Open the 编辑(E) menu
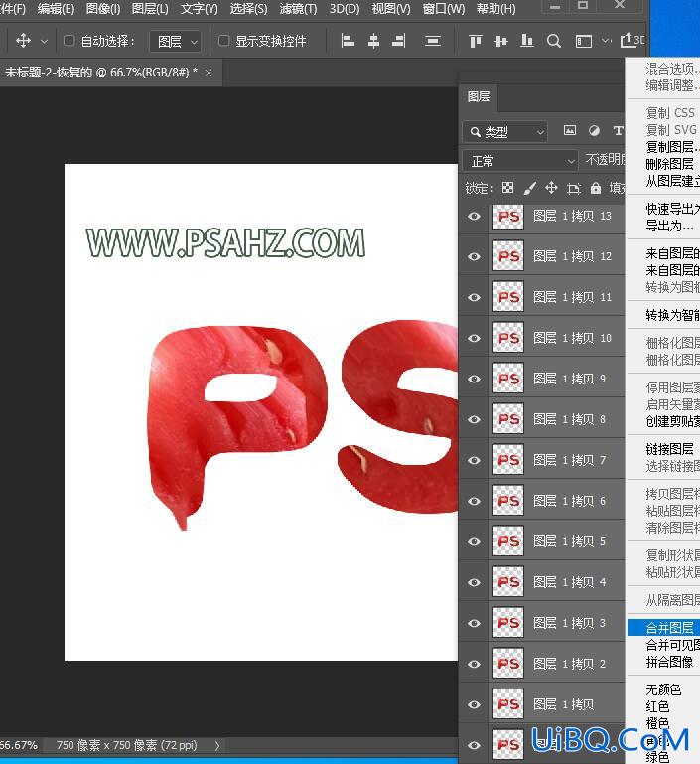 point(56,8)
